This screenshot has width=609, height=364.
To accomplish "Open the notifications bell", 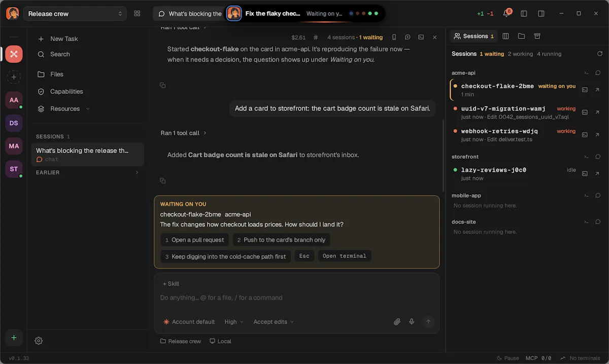I will click(x=506, y=14).
